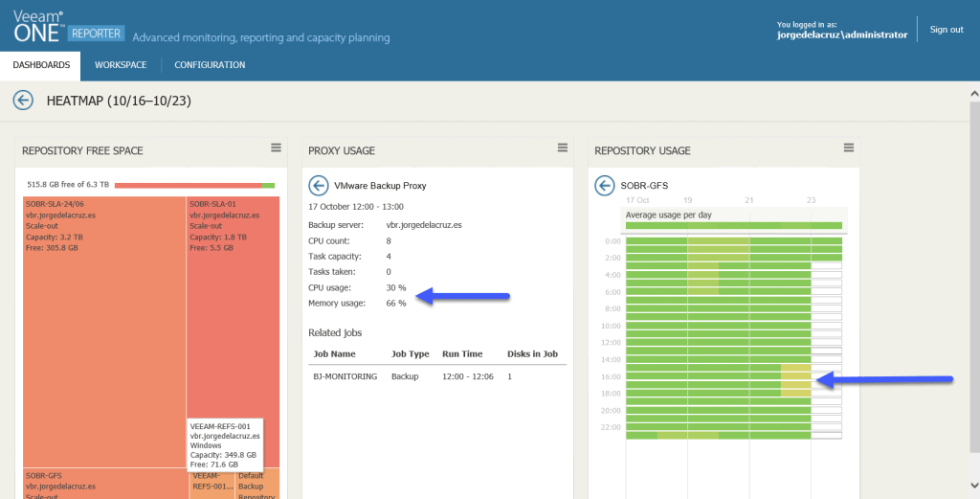Image resolution: width=980 pixels, height=499 pixels.
Task: Click the BJ-MONITORING job name
Action: pos(345,376)
